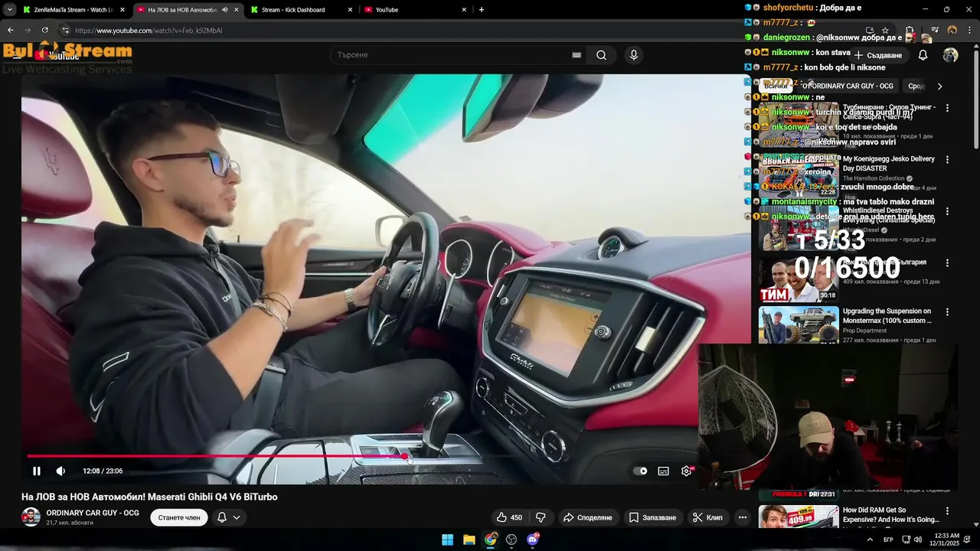Image resolution: width=980 pixels, height=551 pixels.
Task: View site information icon in address bar
Action: (65, 31)
